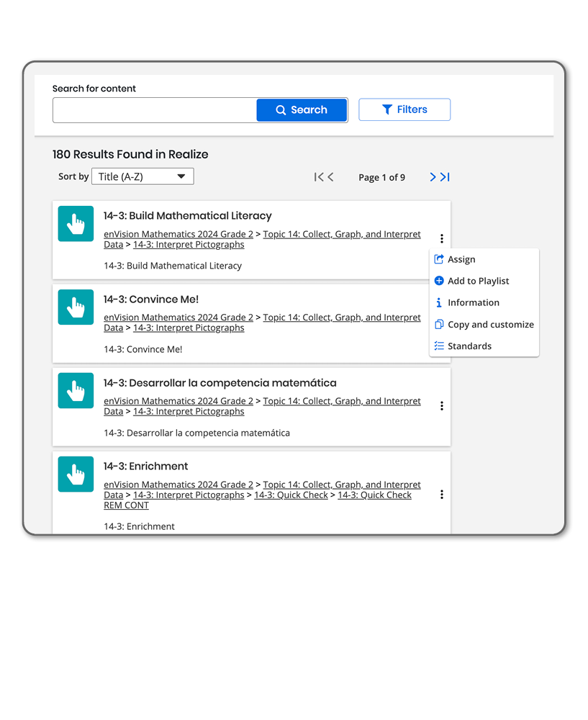
Task: Choose Assign from the context menu
Action: (x=461, y=260)
